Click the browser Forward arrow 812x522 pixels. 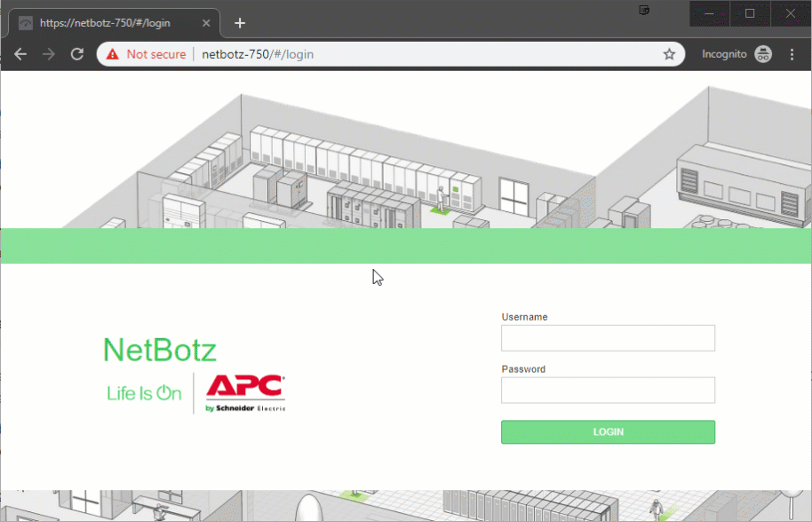point(49,54)
